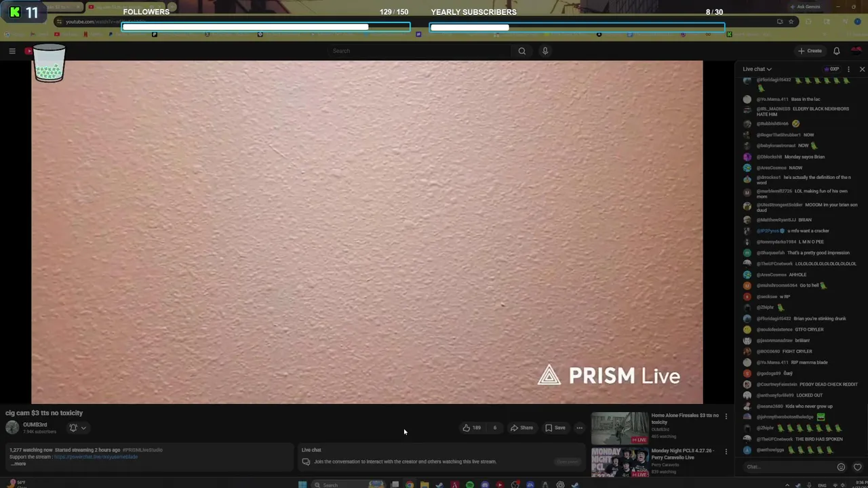The width and height of the screenshot is (868, 488).
Task: Click the Kick 'K' logo overlay
Action: pos(14,12)
